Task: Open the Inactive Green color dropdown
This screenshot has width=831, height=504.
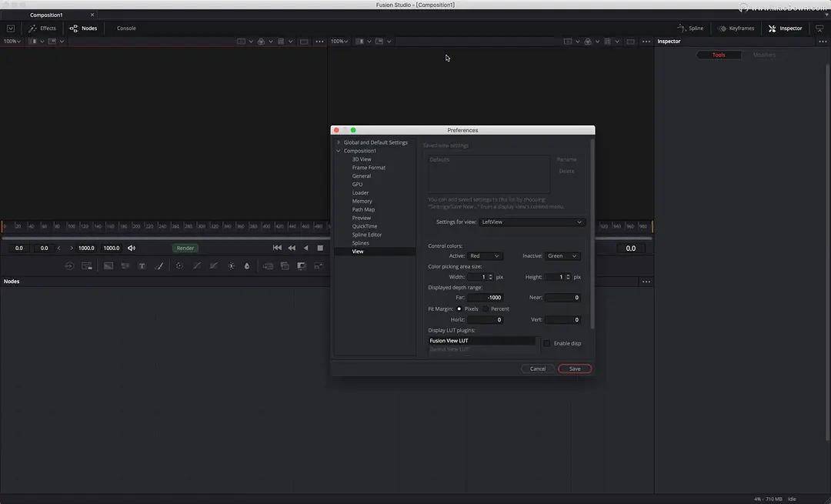Action: [562, 255]
